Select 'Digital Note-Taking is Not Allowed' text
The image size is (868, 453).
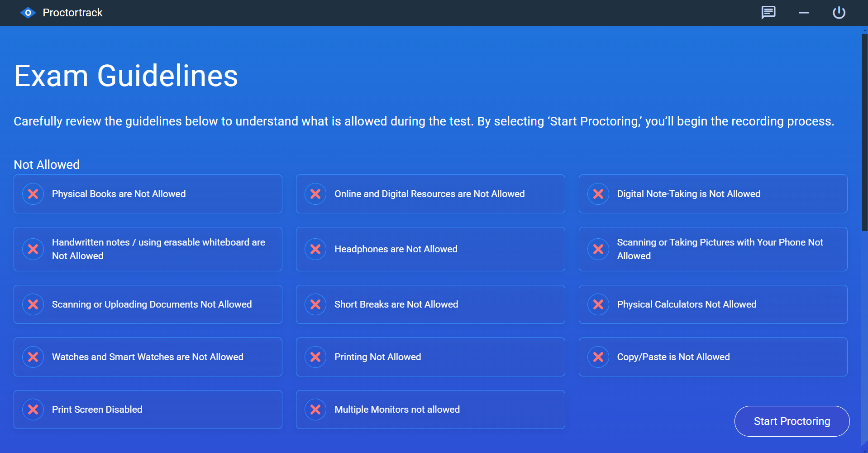pyautogui.click(x=689, y=194)
